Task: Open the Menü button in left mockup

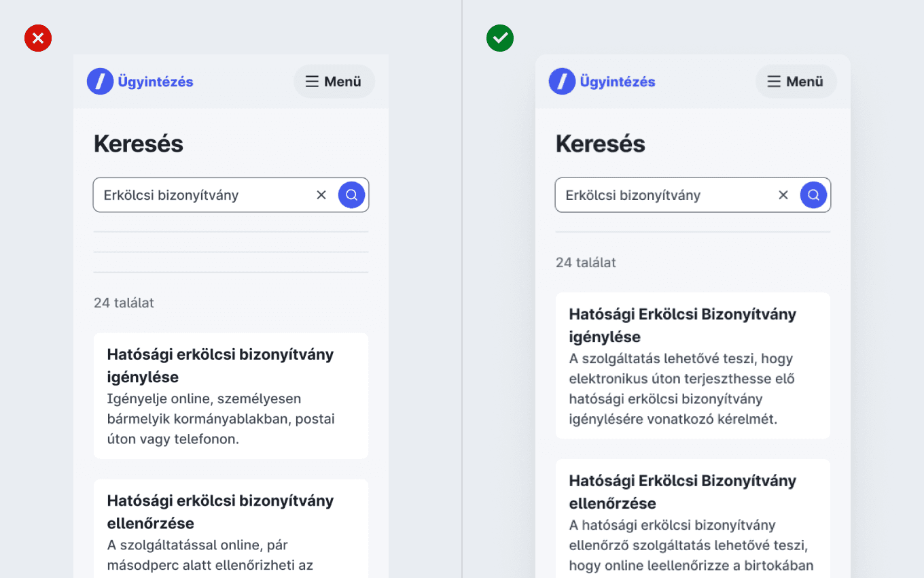Action: [334, 82]
